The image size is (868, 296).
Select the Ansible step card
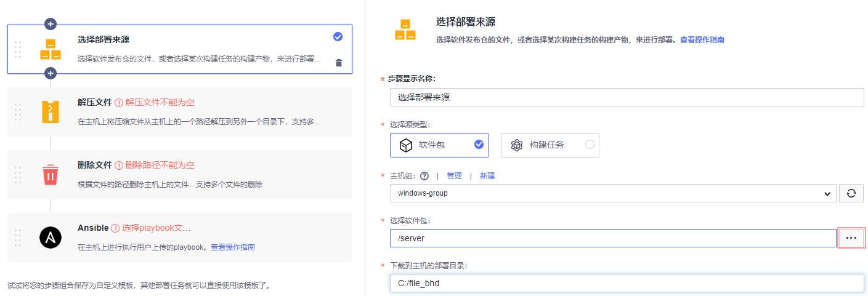180,238
